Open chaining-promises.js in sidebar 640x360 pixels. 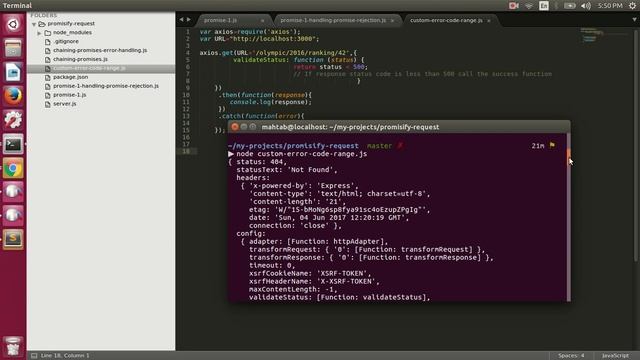tap(80, 59)
